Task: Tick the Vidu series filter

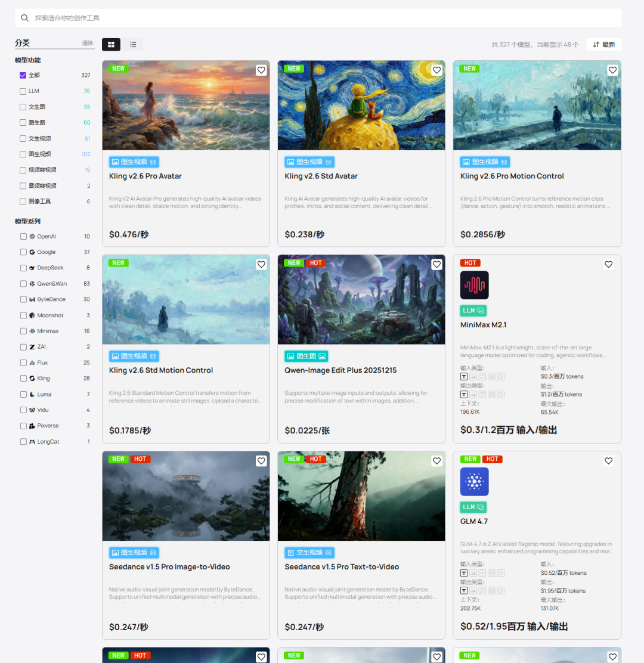Action: coord(23,410)
